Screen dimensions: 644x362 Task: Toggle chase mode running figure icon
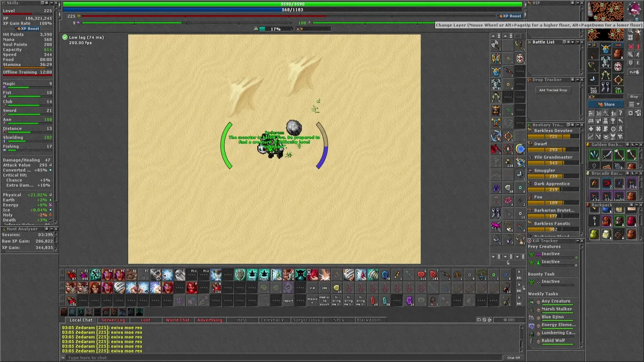[x=638, y=55]
